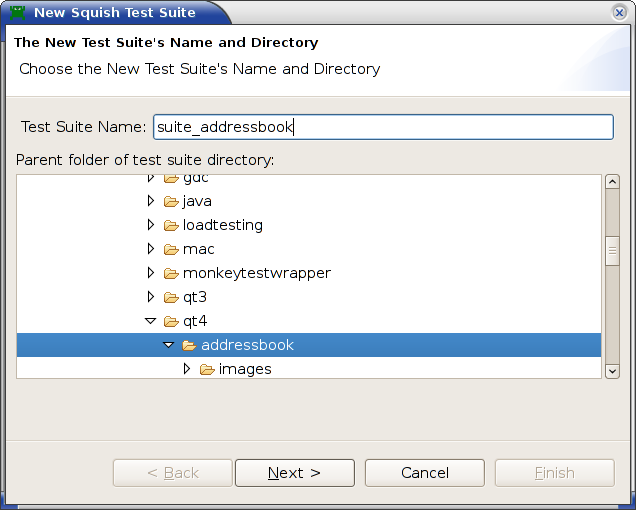Click the open qt4 folder icon
This screenshot has width=636, height=510.
[x=171, y=322]
